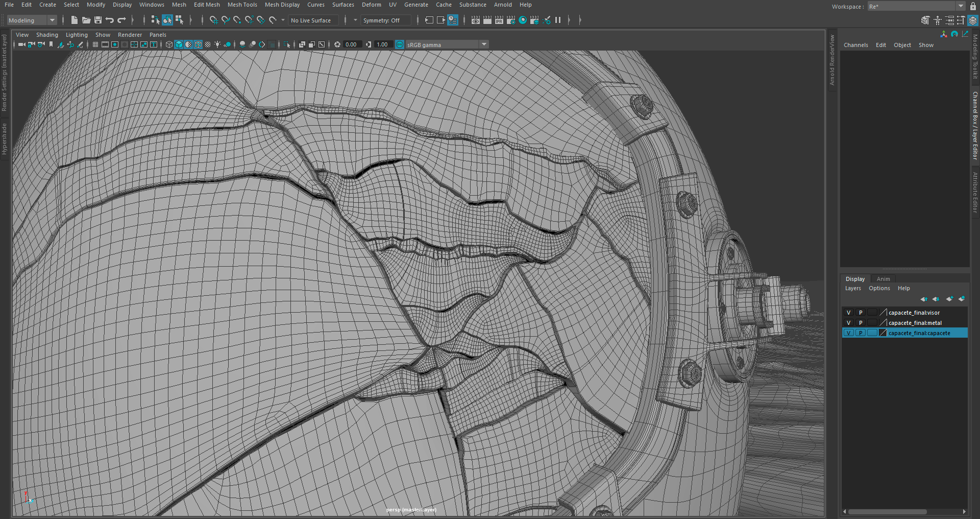
Task: Switch to the Anim layer tab
Action: coord(883,279)
